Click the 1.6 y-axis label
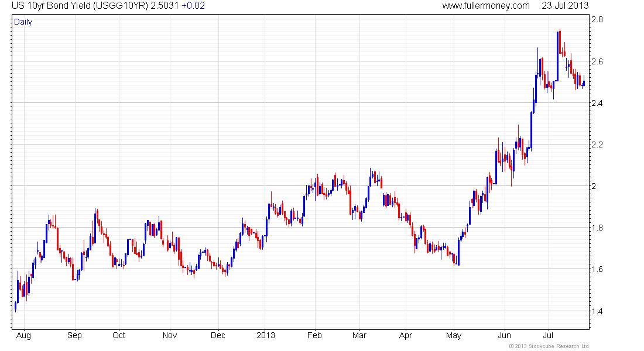 tap(597, 269)
